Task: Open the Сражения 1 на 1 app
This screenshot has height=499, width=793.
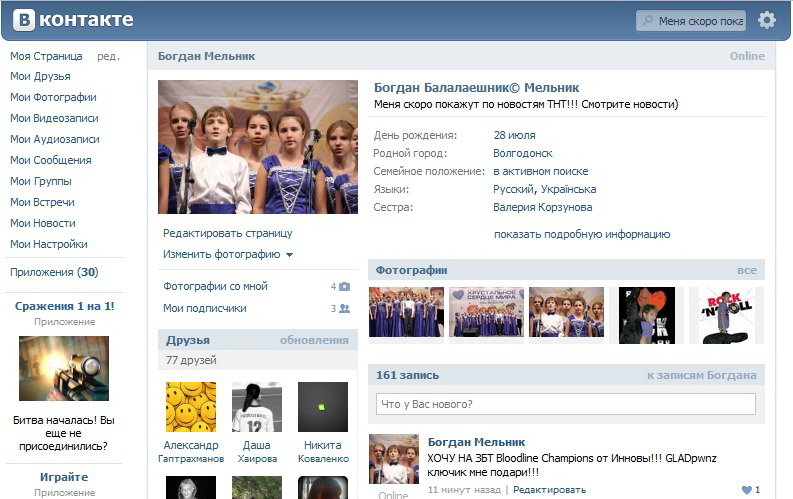Action: (x=64, y=306)
